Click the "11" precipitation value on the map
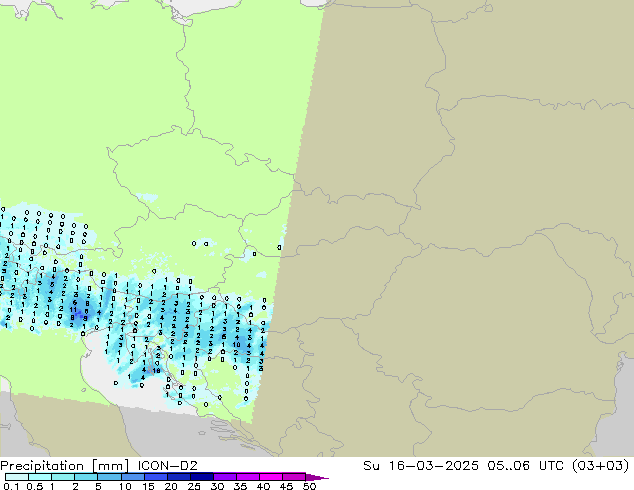This screenshot has height=490, width=634. (73, 310)
